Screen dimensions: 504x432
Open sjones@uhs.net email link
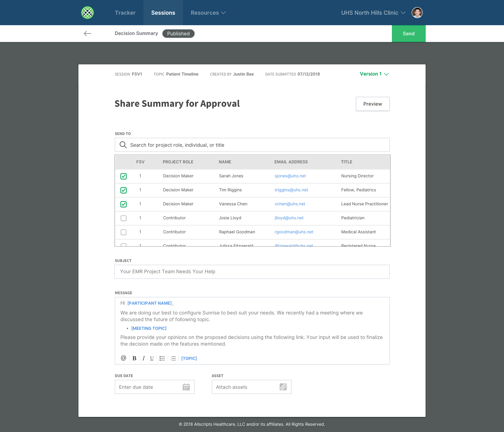290,176
